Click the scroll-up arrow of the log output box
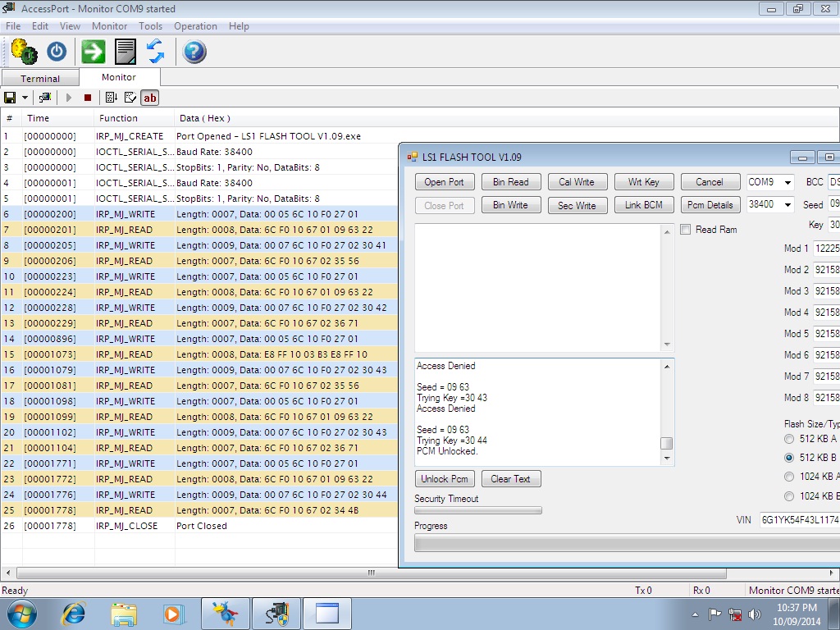This screenshot has height=630, width=840. pos(667,367)
